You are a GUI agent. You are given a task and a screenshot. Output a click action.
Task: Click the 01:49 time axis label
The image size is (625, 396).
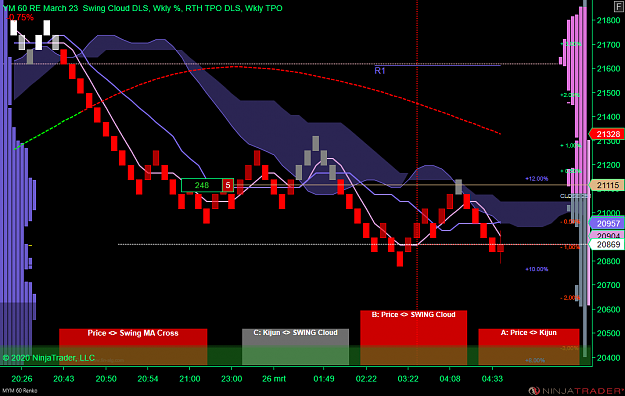click(324, 378)
